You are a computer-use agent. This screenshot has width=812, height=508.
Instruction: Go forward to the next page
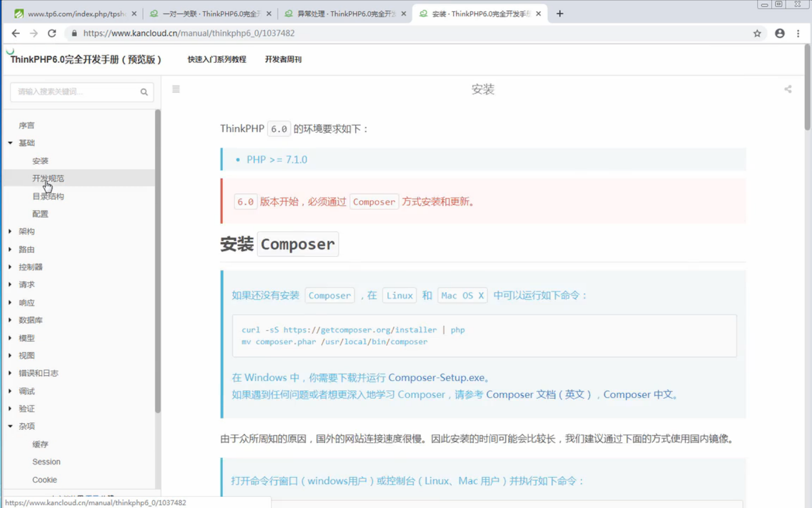(x=33, y=33)
